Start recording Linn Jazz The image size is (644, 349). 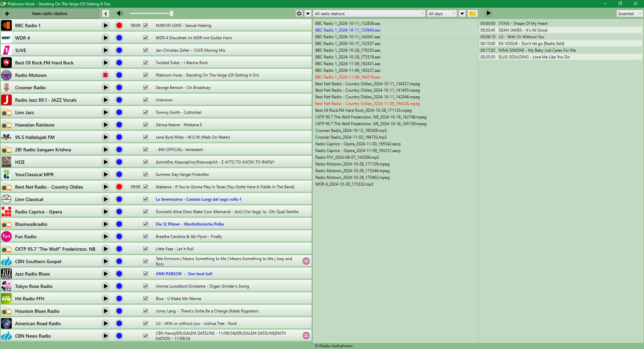click(119, 112)
